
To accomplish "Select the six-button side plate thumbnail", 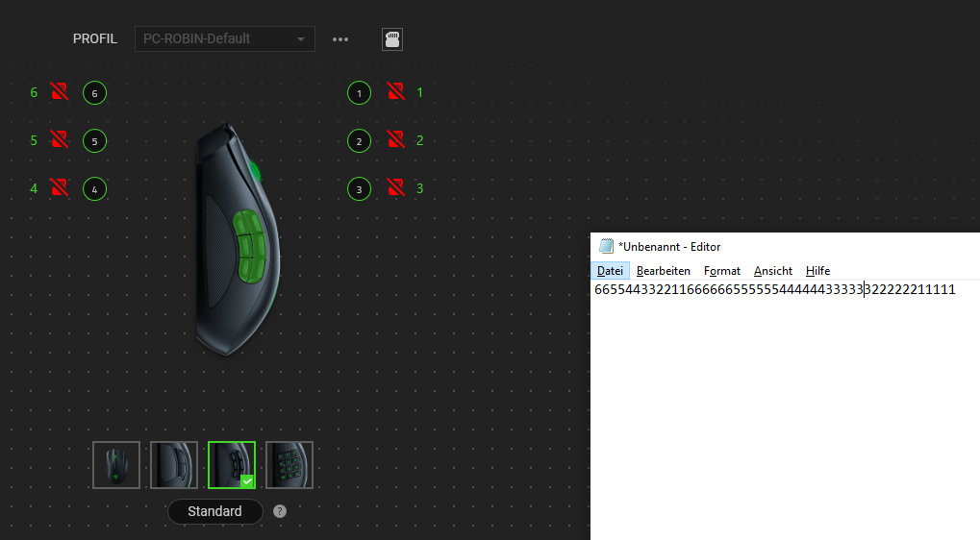I will [231, 465].
